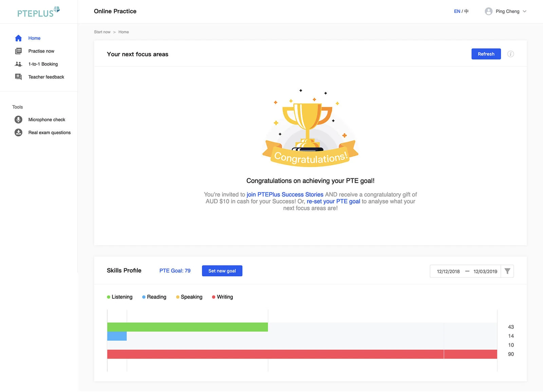The width and height of the screenshot is (543, 392).
Task: Toggle the Reading legend item
Action: click(154, 297)
